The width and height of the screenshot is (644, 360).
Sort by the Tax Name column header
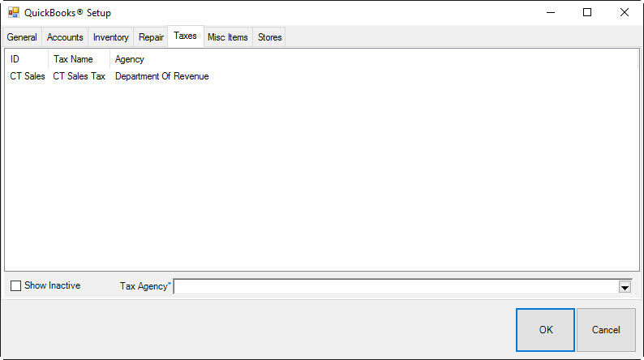point(78,59)
